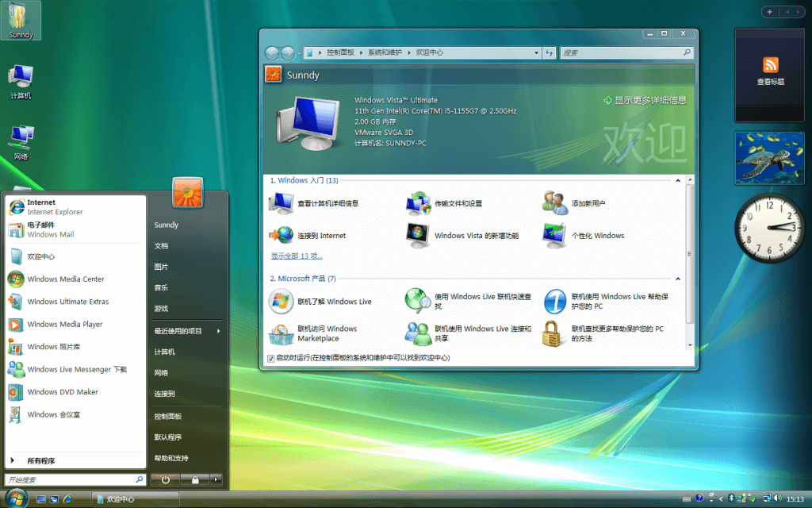Image resolution: width=812 pixels, height=508 pixels.
Task: Select 传输文件和设置 in Welcome Center
Action: pyautogui.click(x=444, y=203)
